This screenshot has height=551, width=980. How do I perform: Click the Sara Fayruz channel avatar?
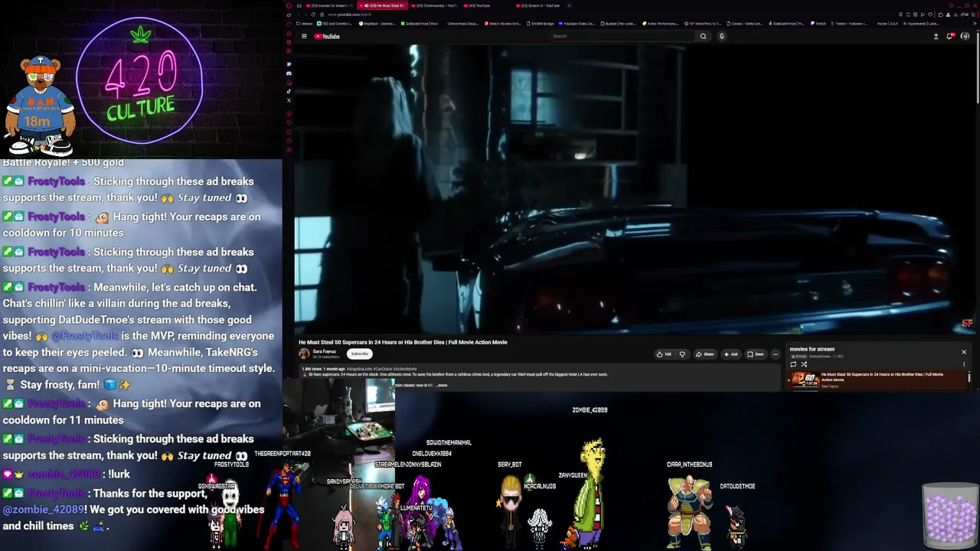pos(304,354)
